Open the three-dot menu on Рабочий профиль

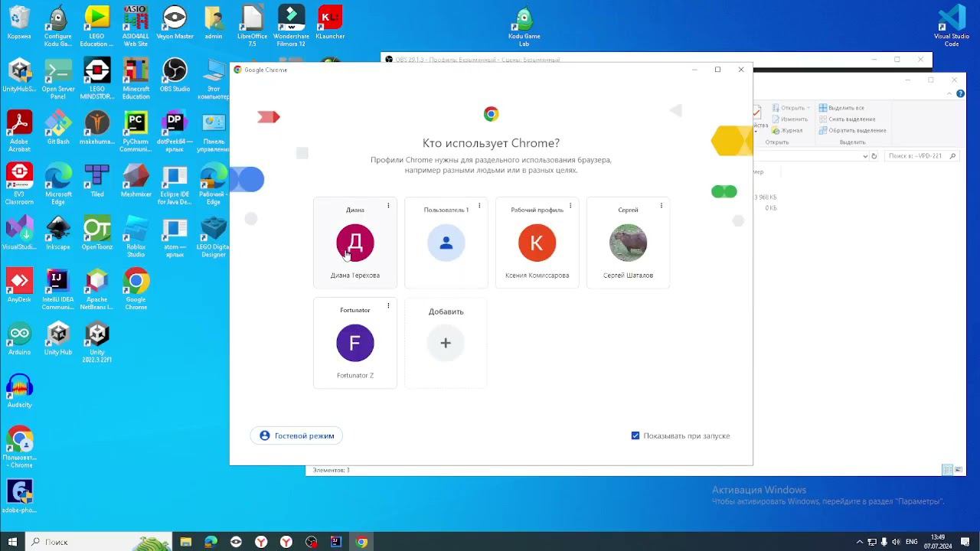tap(570, 206)
